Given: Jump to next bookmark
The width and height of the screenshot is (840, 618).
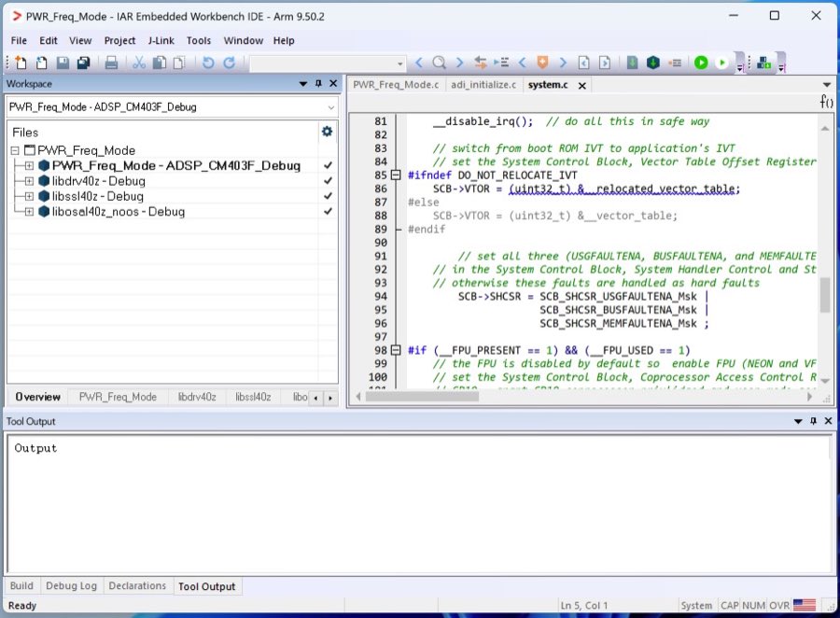Looking at the screenshot, I should [x=563, y=63].
